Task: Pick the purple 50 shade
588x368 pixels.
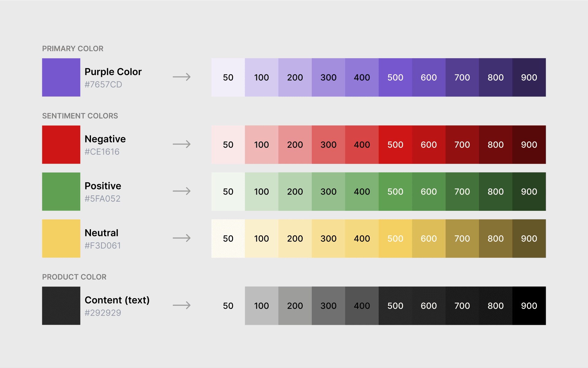Action: click(228, 78)
